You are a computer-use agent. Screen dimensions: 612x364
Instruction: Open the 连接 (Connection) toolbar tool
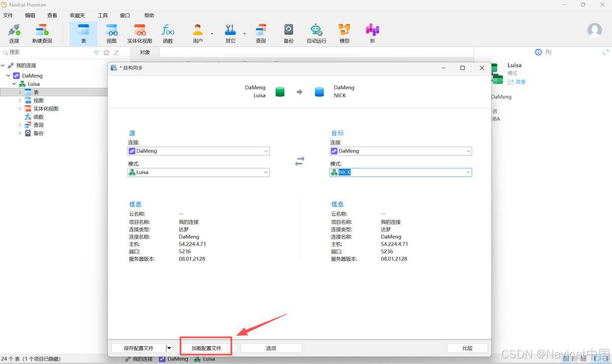(x=14, y=34)
